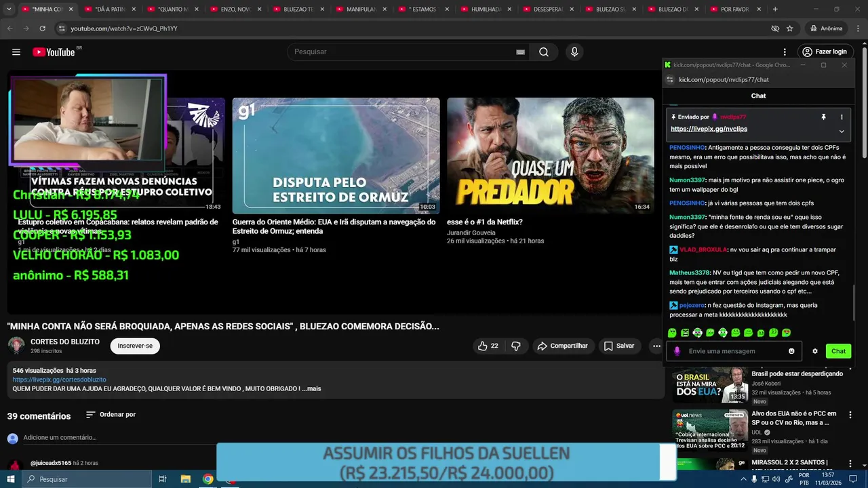Open UOL News PCC video thumbnail
Image resolution: width=868 pixels, height=488 pixels.
click(710, 430)
